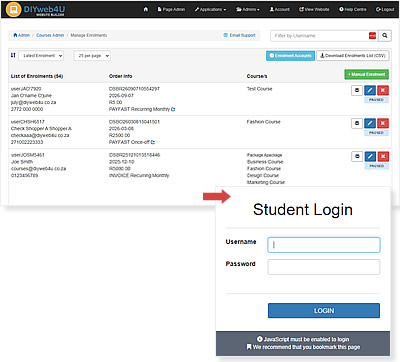
Task: Expand the Admins menu
Action: click(x=248, y=9)
